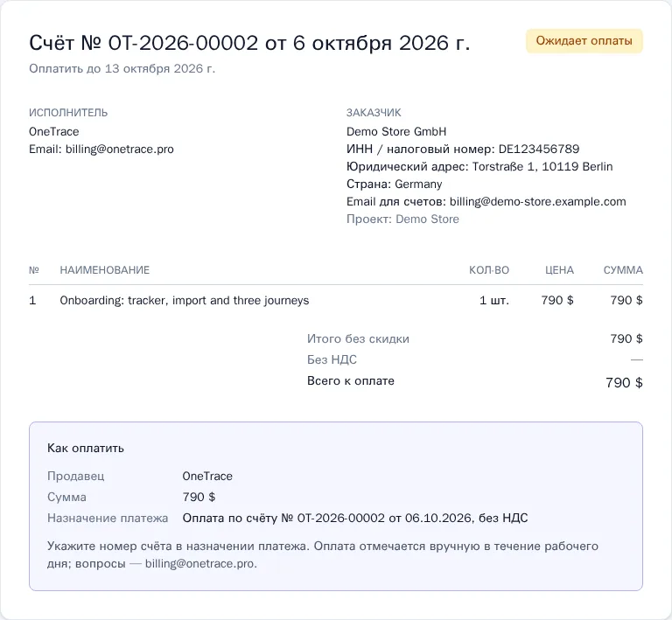Image resolution: width=672 pixels, height=620 pixels.
Task: Click the "Ожидает оплаты" status badge
Action: point(584,41)
